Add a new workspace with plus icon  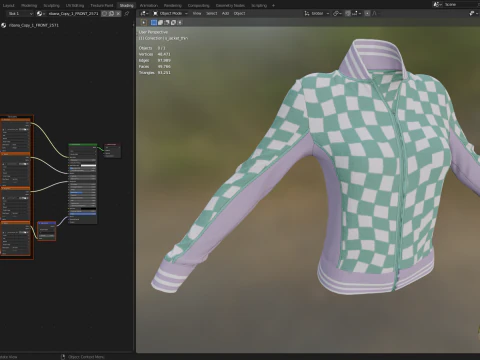273,5
